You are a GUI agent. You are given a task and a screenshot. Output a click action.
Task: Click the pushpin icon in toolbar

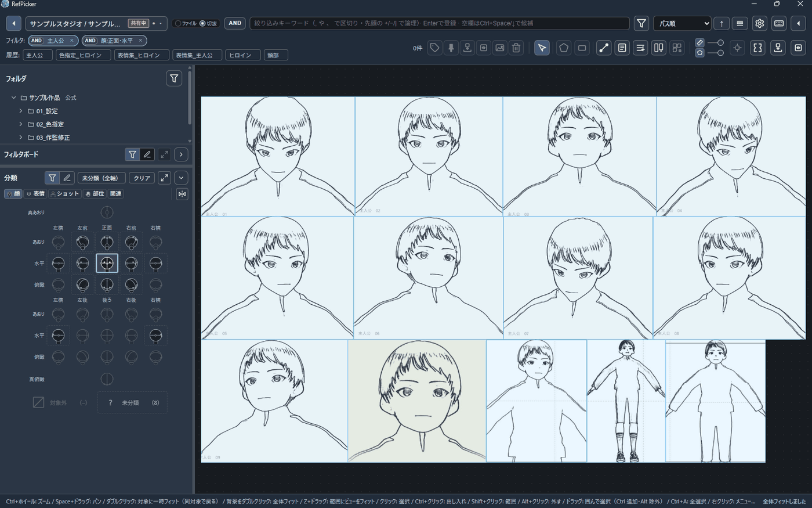[x=451, y=48]
